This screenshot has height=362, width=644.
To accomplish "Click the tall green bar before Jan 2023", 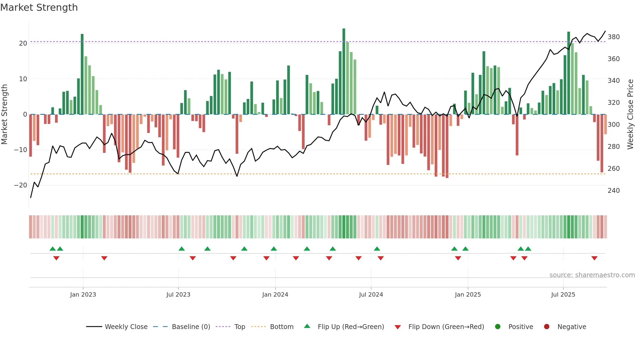I will [82, 74].
